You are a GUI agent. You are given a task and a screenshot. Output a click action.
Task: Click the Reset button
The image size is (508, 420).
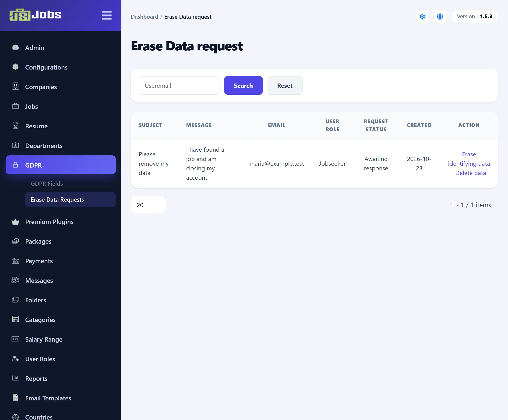285,86
